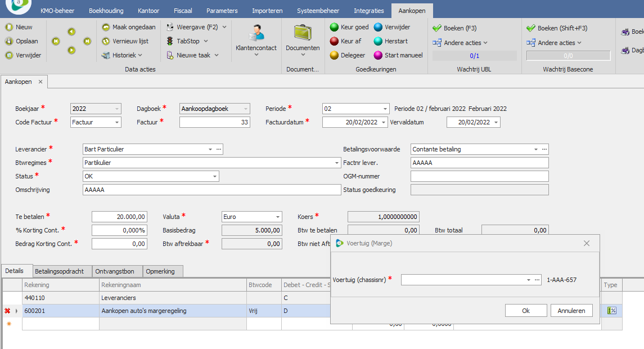Open the Betalingsopdracht tab

pyautogui.click(x=59, y=271)
